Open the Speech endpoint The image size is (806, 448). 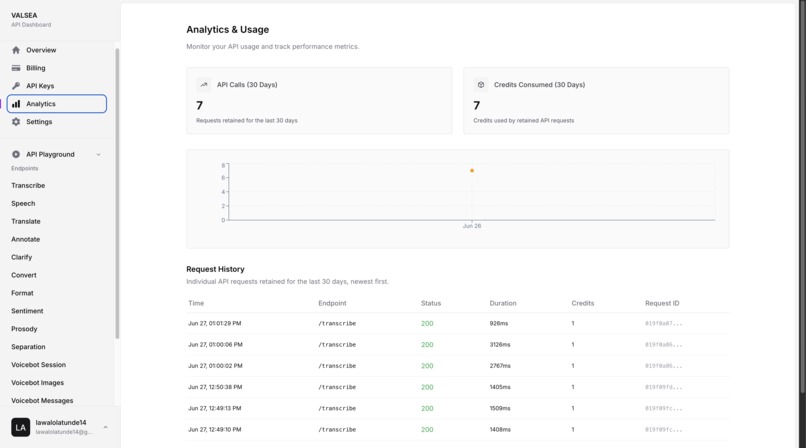pos(23,203)
